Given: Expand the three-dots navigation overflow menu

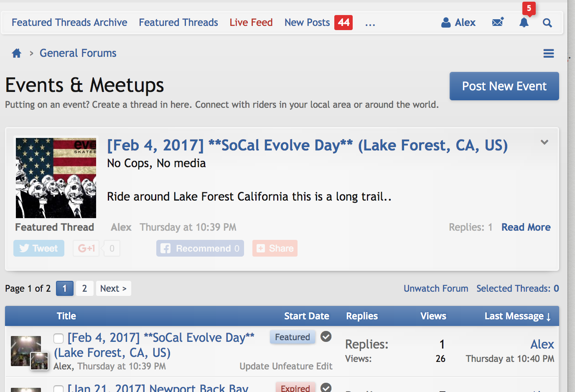Looking at the screenshot, I should tap(370, 23).
